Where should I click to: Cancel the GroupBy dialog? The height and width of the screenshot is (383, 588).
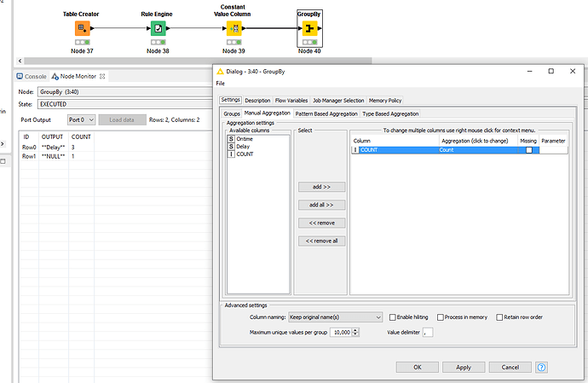[x=510, y=368]
